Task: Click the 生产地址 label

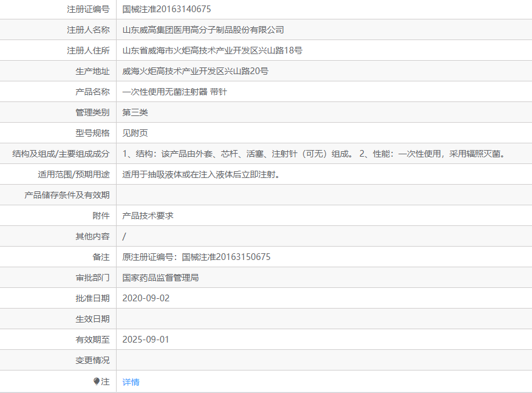Action: [92, 71]
